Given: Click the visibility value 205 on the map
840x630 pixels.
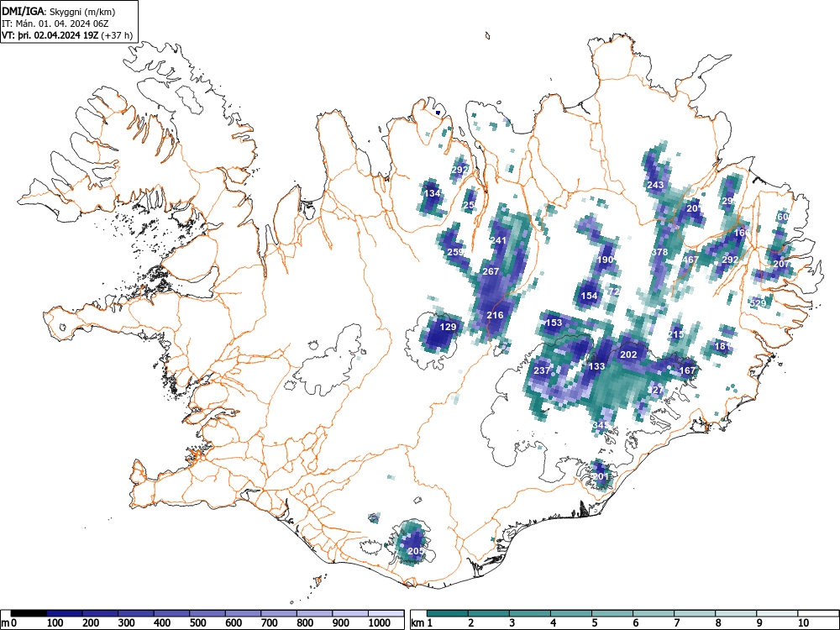Looking at the screenshot, I should [x=416, y=551].
